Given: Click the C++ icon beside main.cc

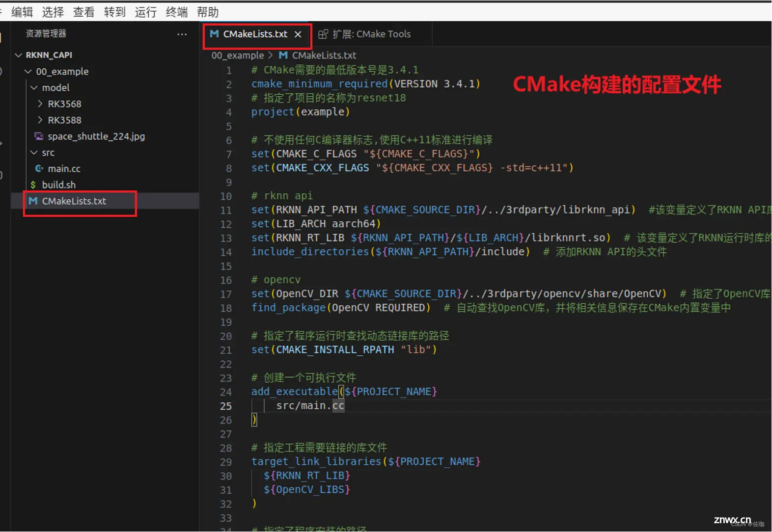Looking at the screenshot, I should (39, 168).
